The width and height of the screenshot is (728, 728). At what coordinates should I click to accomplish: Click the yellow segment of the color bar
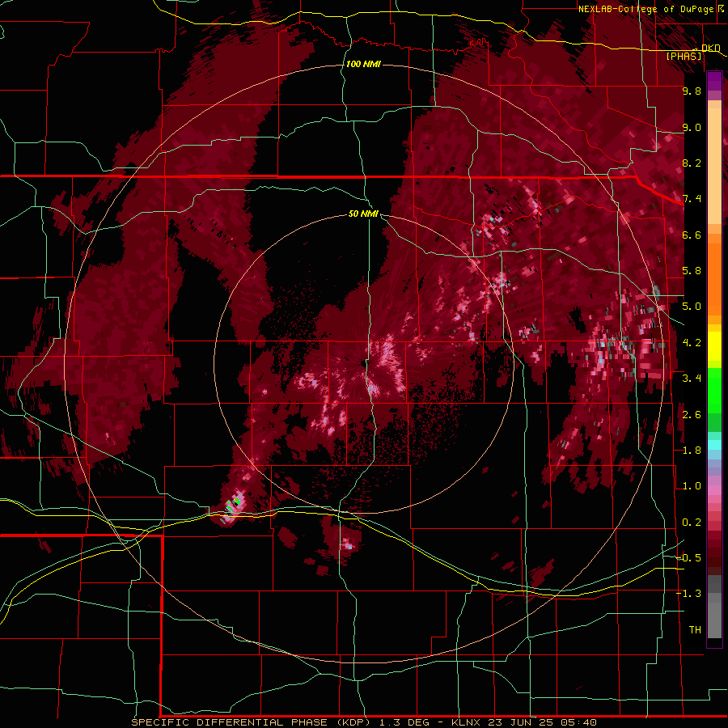point(714,346)
